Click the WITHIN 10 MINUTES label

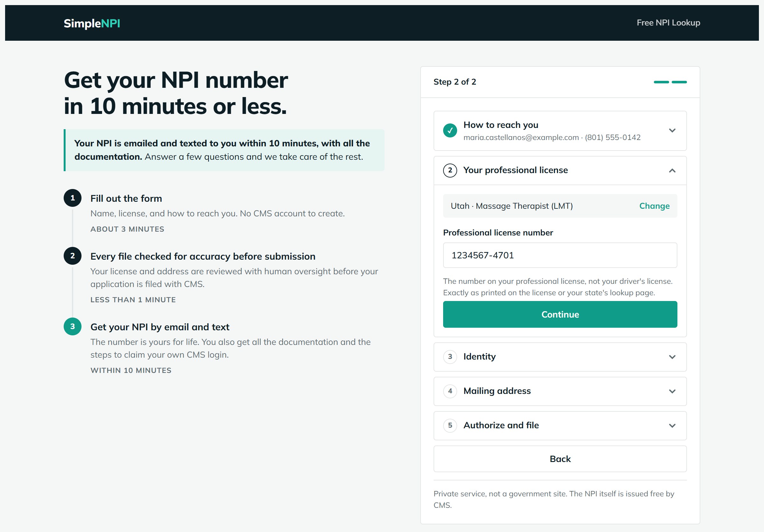(131, 370)
